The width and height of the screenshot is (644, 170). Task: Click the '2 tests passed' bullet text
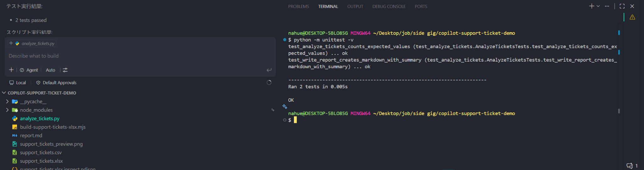tap(31, 20)
